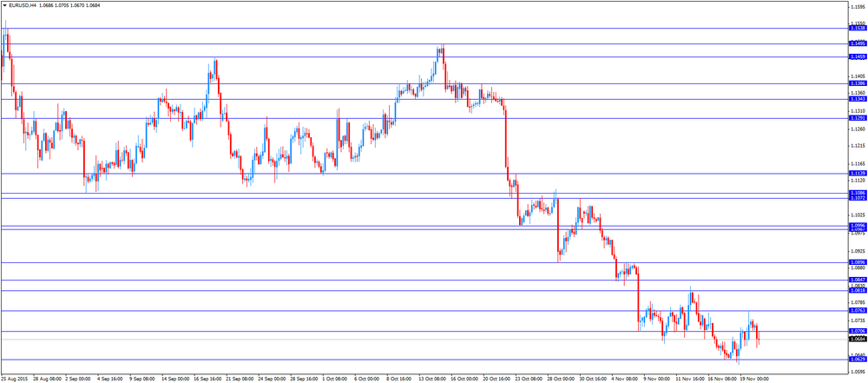The image size is (868, 383).
Task: Click the 28 Aug 08:00 time axis label
Action: (x=47, y=380)
